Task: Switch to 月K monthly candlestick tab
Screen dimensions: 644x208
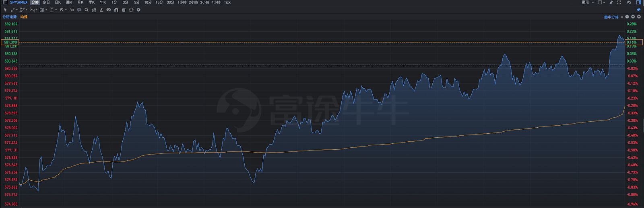Action: (x=80, y=2)
